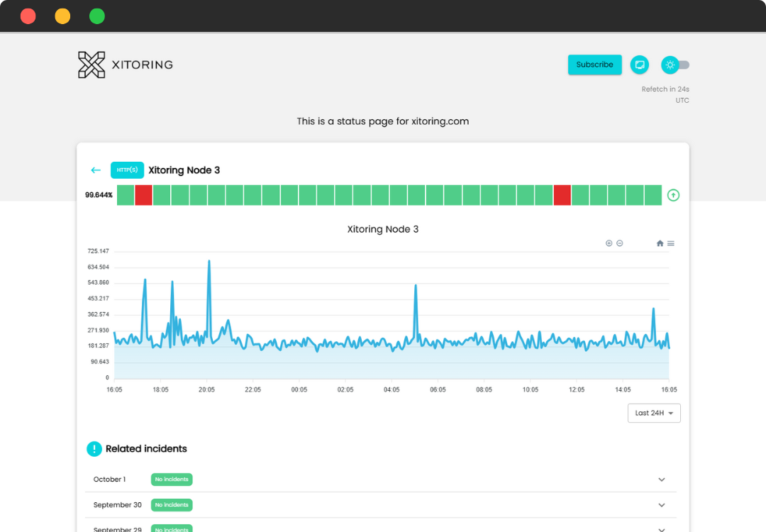The image size is (766, 532).
Task: Click the chart zoom in icon
Action: (x=609, y=243)
